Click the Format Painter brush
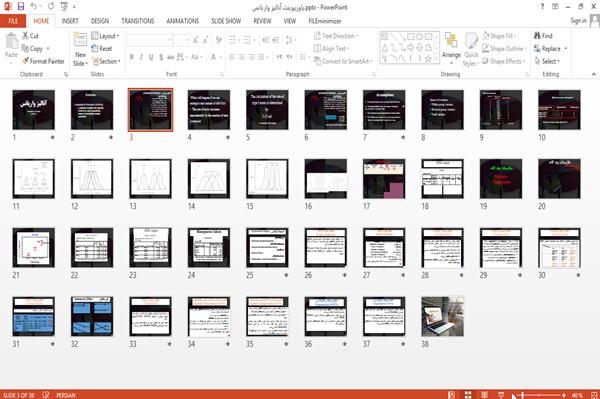Screen dimensions: 600x399 tap(26, 61)
